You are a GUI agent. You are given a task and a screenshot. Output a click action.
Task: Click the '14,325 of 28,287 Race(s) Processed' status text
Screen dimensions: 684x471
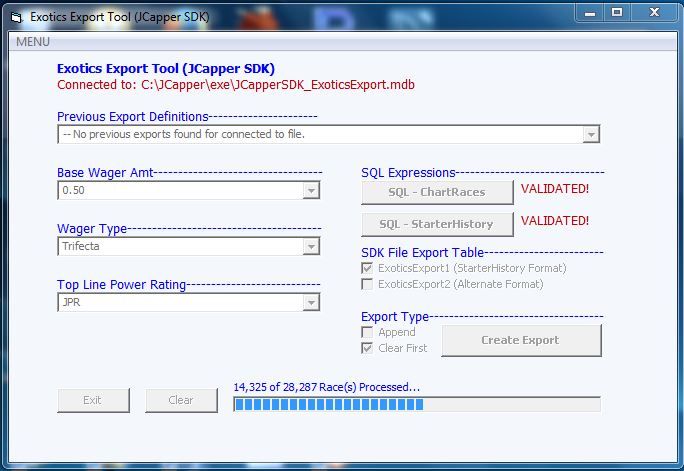point(326,387)
